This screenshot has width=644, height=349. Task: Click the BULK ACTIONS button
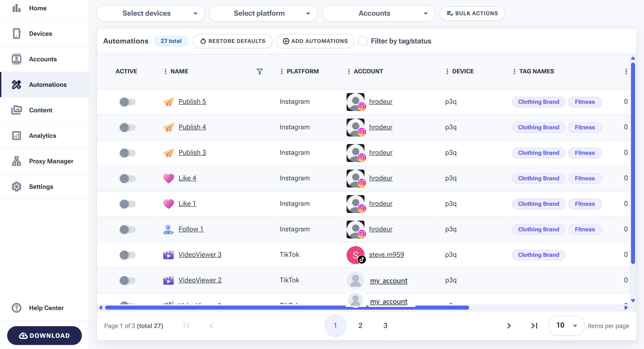tap(472, 13)
